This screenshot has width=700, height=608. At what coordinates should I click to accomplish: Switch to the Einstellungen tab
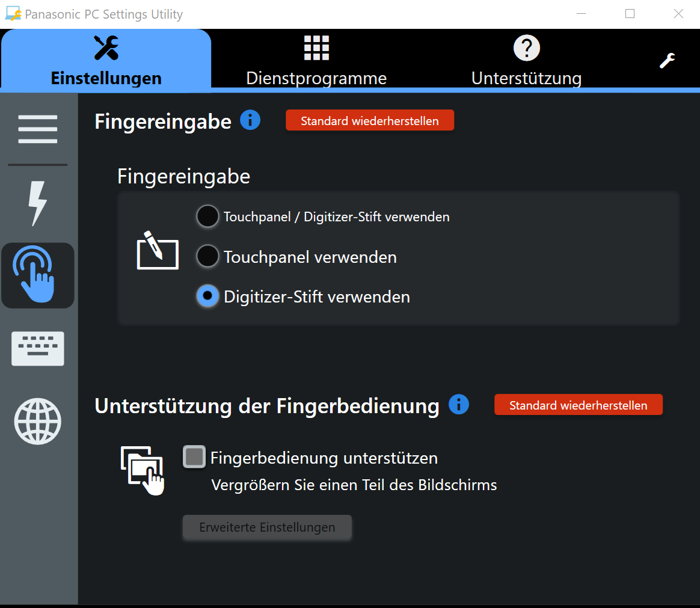click(106, 60)
